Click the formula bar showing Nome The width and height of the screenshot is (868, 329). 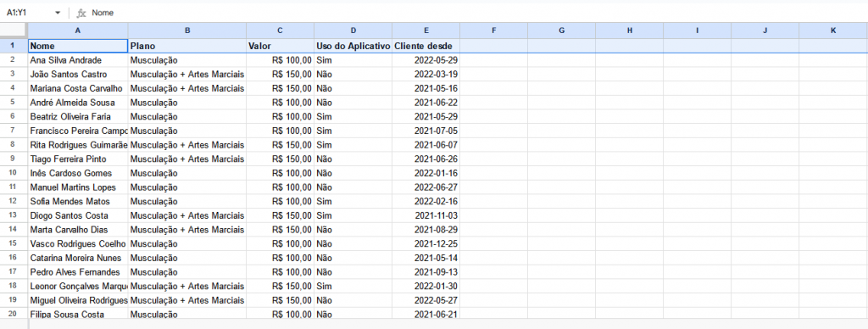point(476,13)
